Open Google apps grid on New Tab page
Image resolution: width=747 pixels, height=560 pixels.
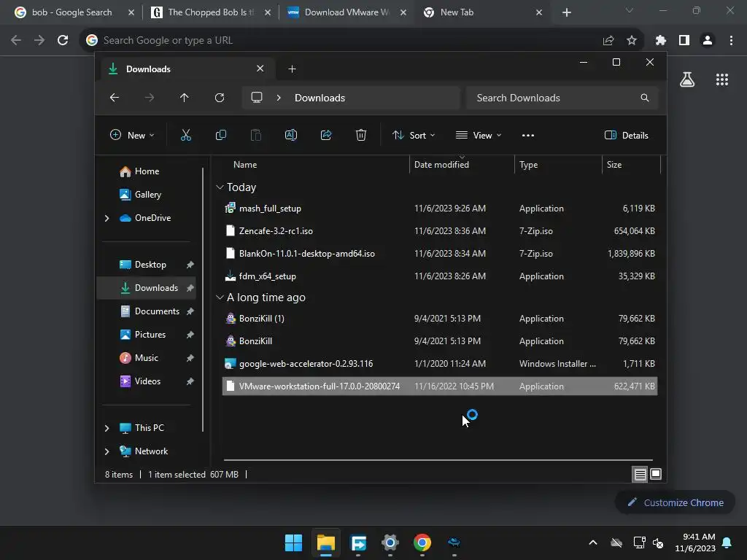(722, 79)
